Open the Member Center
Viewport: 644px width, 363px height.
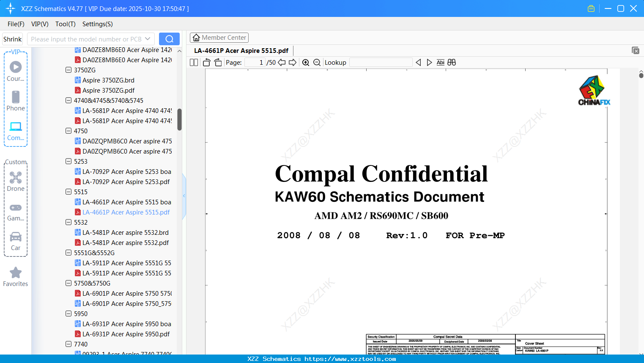click(219, 38)
